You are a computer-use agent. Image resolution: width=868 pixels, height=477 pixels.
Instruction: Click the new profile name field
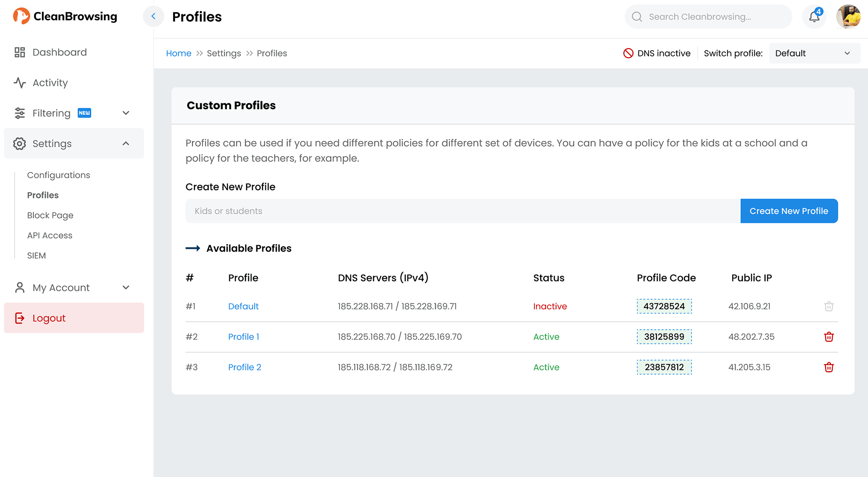(462, 211)
